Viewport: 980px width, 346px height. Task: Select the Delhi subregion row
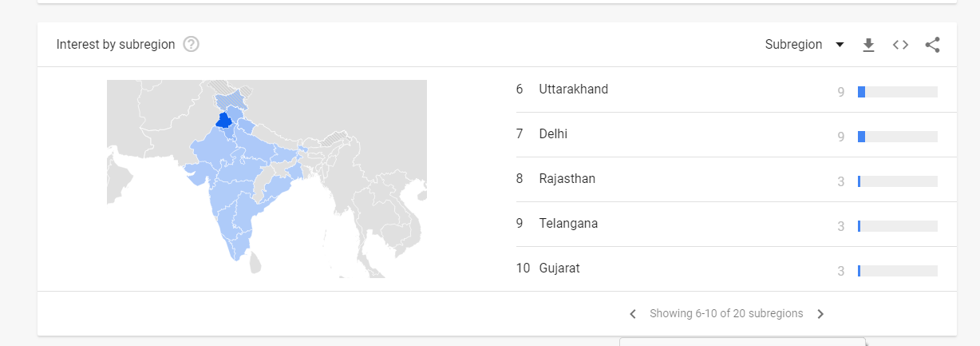point(553,134)
